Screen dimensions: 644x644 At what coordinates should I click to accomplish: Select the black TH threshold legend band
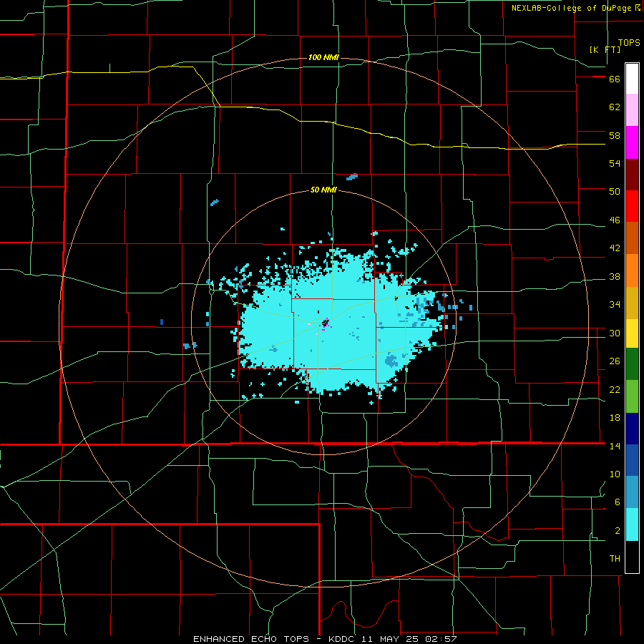tap(632, 557)
